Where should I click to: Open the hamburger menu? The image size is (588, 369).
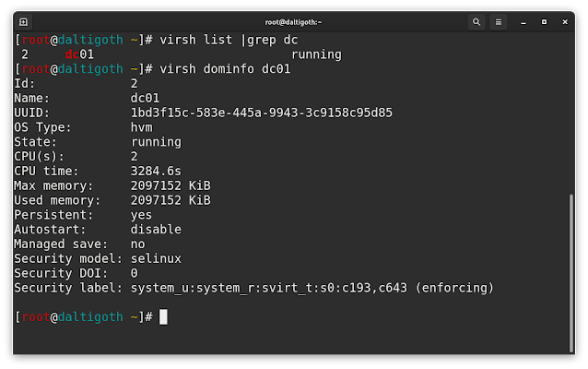(x=499, y=21)
